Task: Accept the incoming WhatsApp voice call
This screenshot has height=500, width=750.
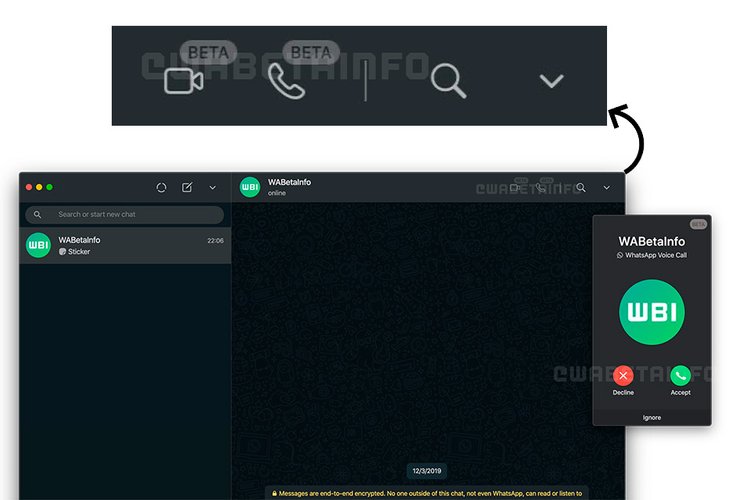Action: [x=680, y=376]
